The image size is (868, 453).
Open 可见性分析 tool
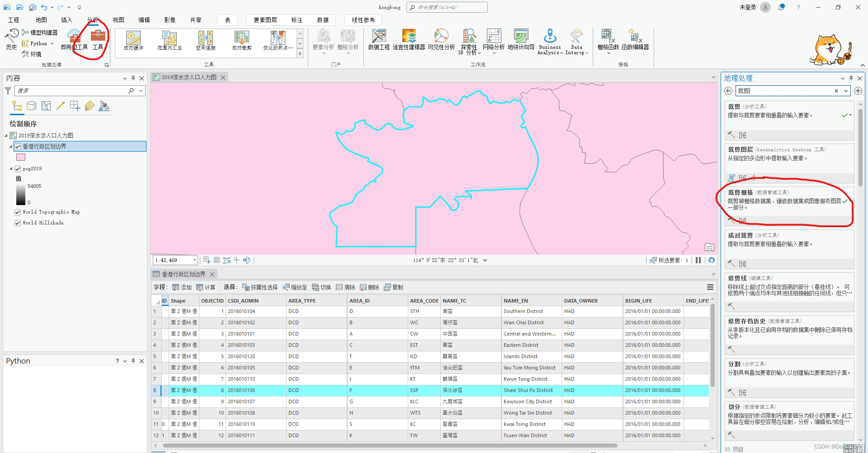click(441, 39)
